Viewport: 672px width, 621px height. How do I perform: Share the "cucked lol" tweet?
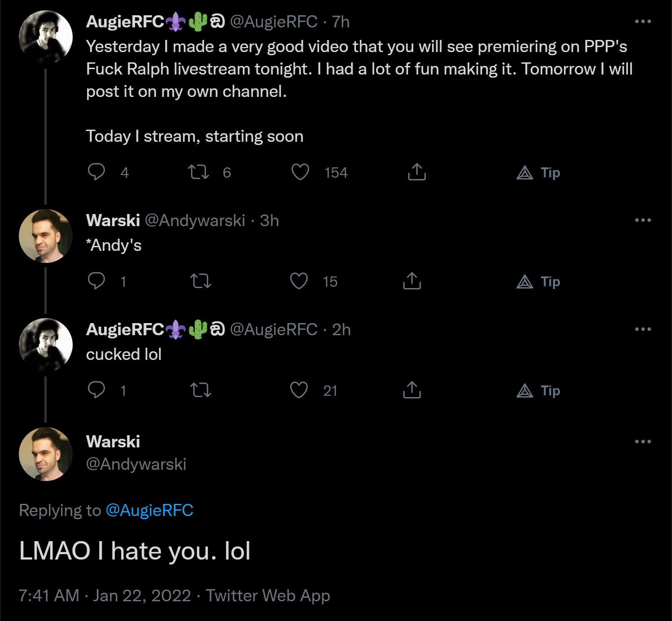pos(412,390)
